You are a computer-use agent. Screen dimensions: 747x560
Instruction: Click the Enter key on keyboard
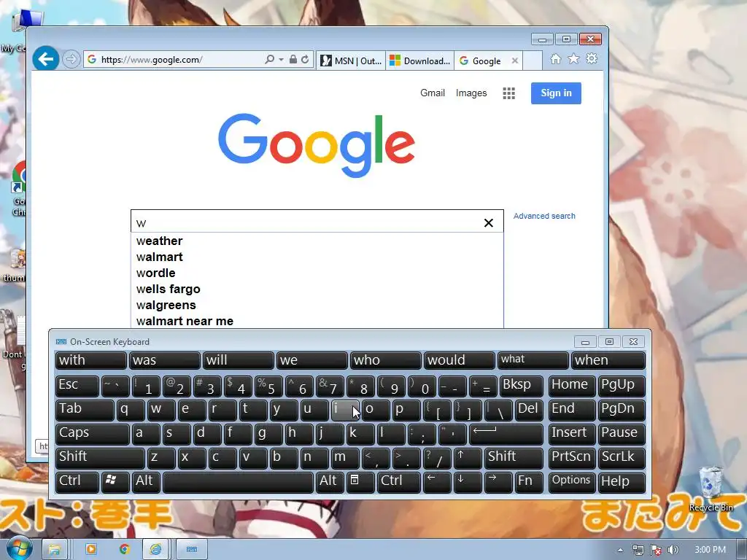506,434
